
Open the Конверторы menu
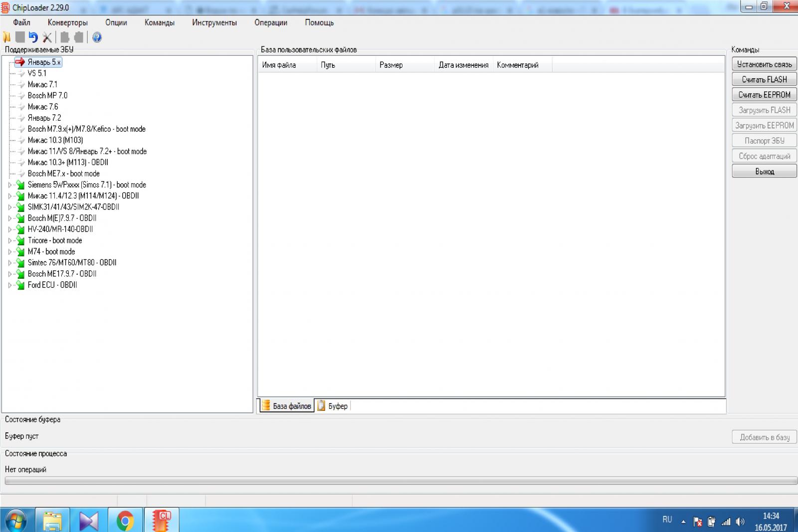click(x=67, y=22)
